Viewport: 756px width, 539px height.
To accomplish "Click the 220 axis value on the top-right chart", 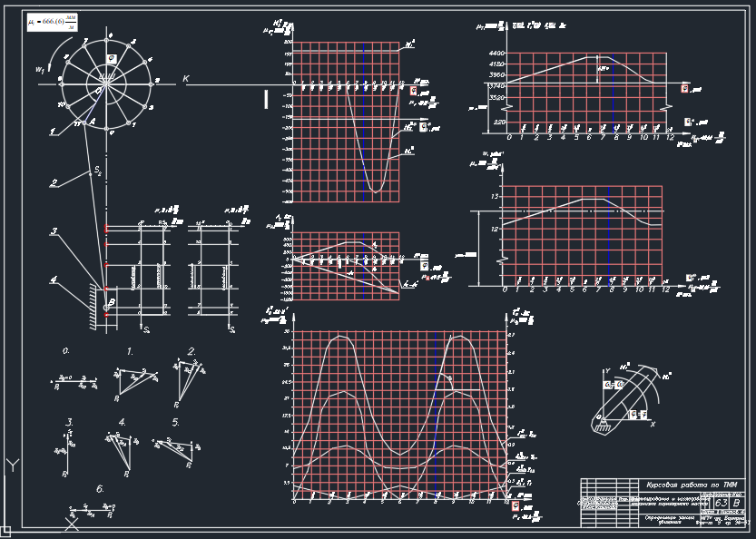I will (x=499, y=122).
